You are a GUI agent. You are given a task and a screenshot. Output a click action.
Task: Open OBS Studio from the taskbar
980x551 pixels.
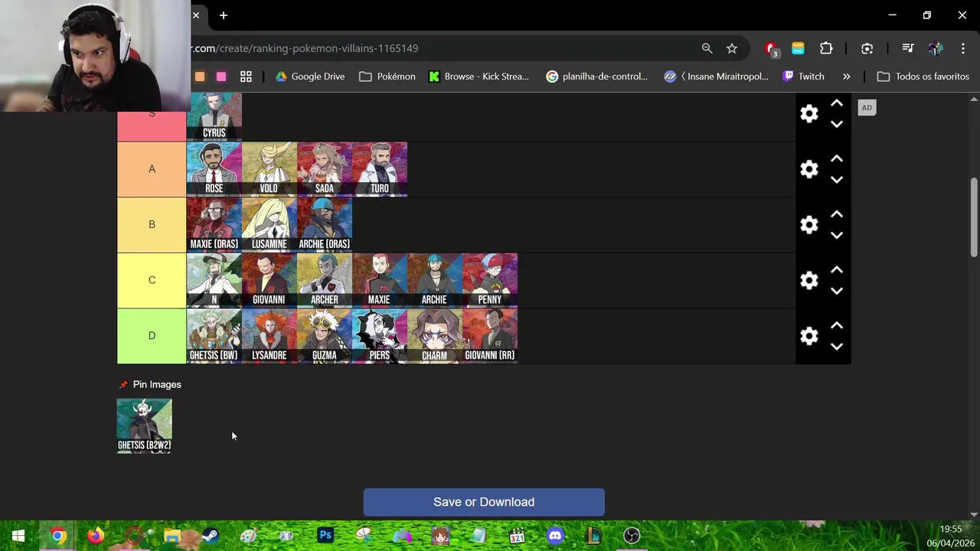(632, 536)
